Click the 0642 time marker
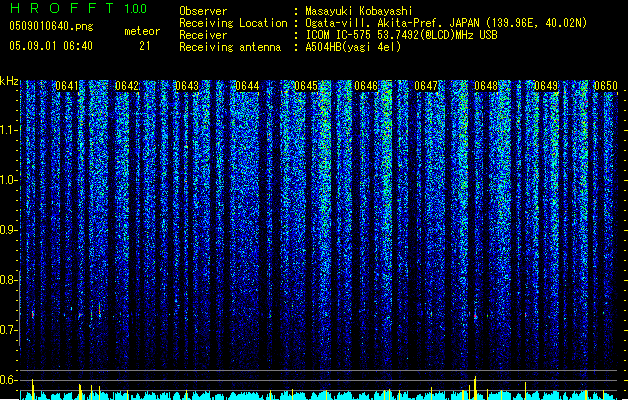This screenshot has width=629, height=400. (127, 86)
